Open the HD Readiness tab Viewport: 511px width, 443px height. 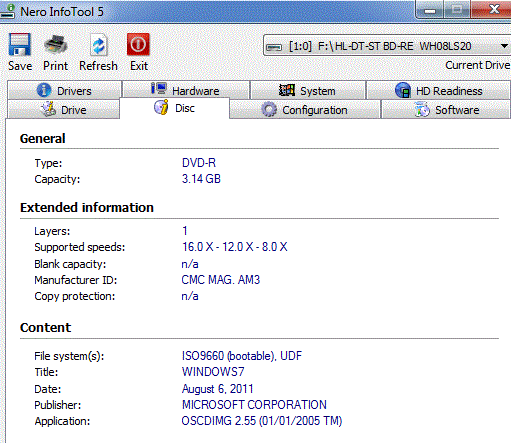[438, 90]
